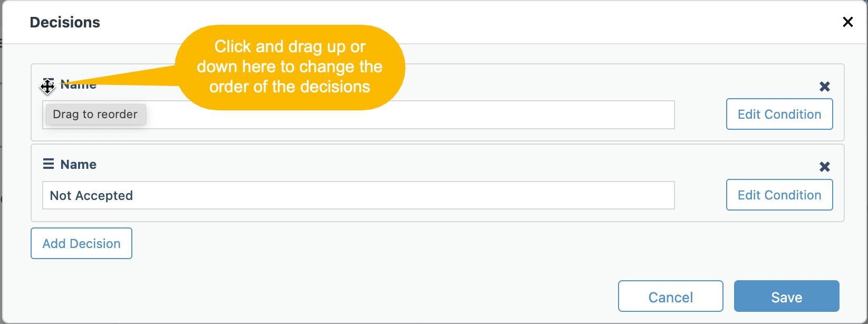868x324 pixels.
Task: Click the Name label above Not Accepted
Action: 79,164
